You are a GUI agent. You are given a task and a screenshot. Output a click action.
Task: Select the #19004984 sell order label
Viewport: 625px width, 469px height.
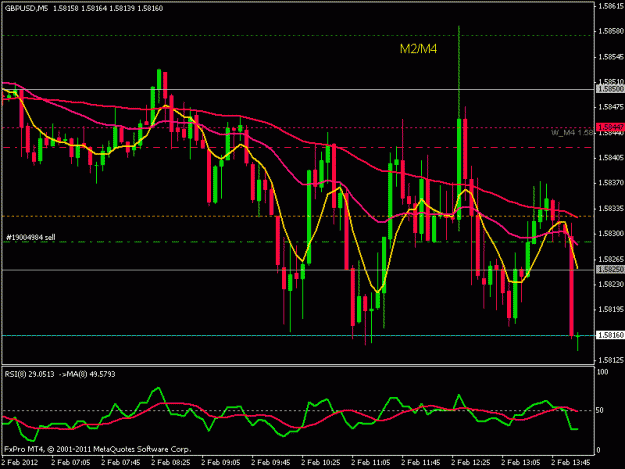(31, 237)
